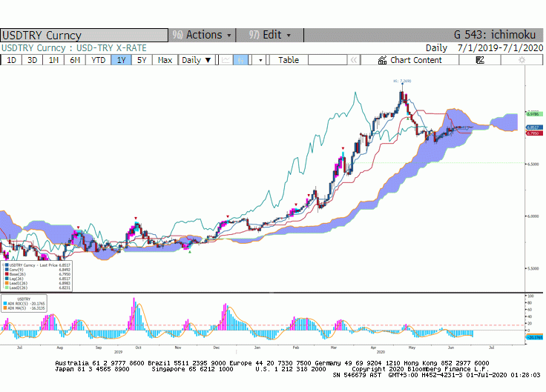Click the -20.1765 indicator value label

[x=535, y=337]
